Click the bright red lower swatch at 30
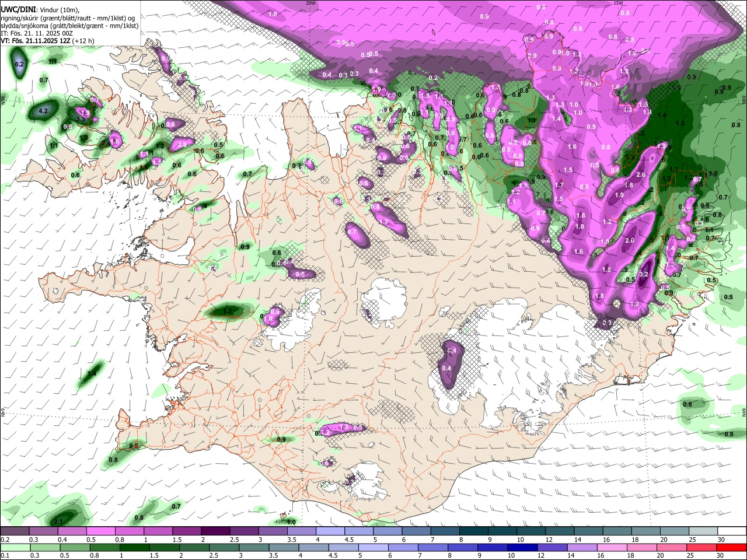 click(731, 548)
